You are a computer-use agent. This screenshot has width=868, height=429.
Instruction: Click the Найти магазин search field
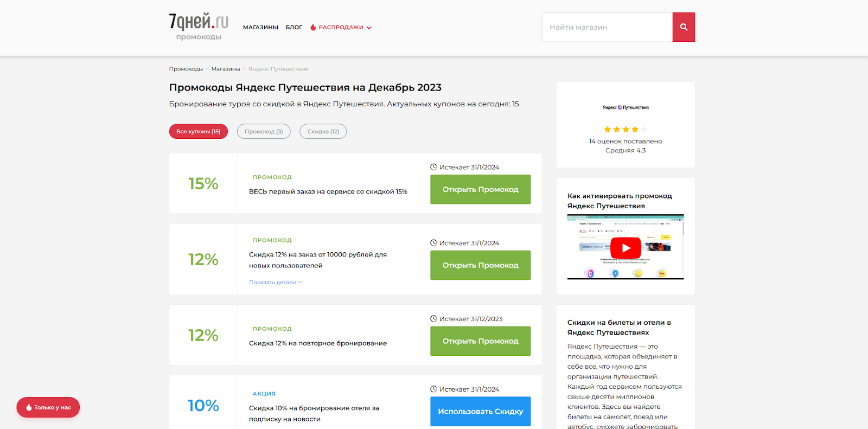(x=607, y=27)
